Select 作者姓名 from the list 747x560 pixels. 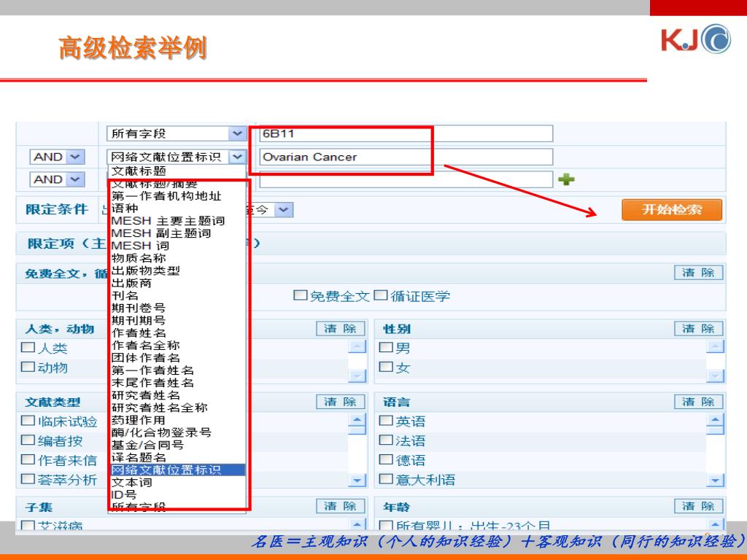[x=139, y=332]
